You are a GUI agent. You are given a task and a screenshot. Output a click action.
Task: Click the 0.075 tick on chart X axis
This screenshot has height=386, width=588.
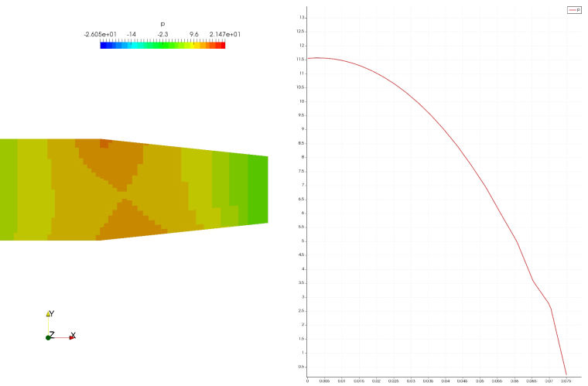(x=566, y=381)
